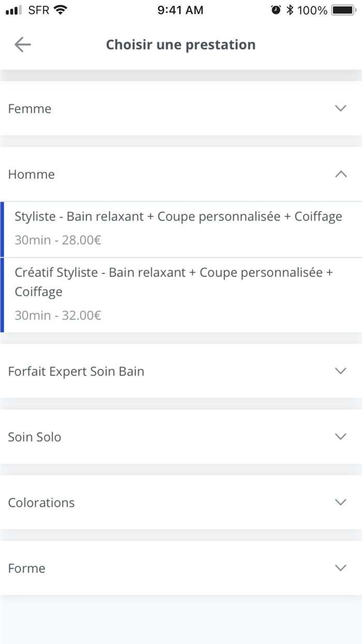Tap the Choisir une prestation title

pyautogui.click(x=180, y=45)
